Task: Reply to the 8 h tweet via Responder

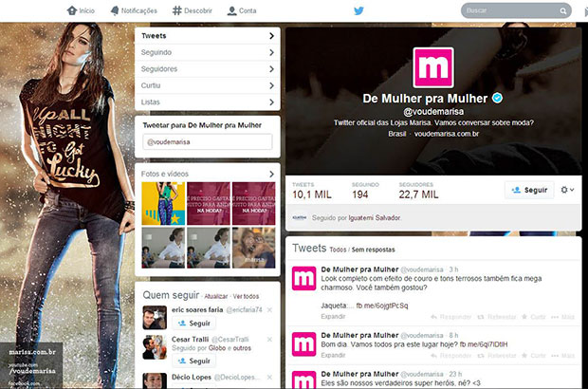Action: 451,355
